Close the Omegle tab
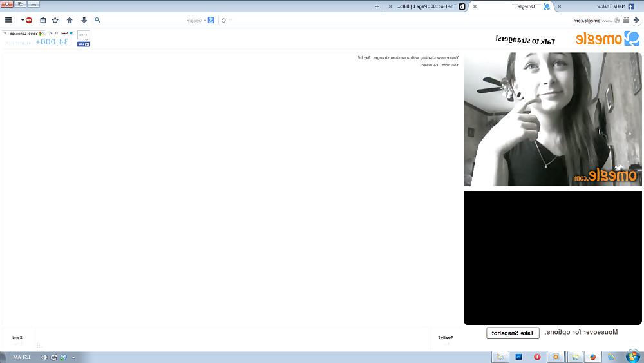This screenshot has height=363, width=644. (x=475, y=6)
